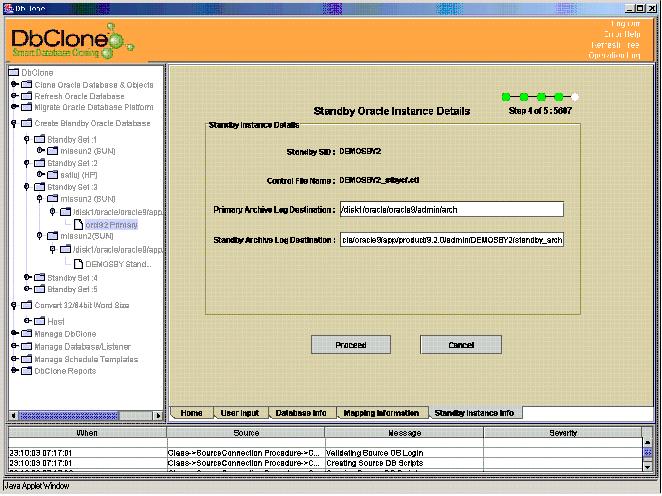Expand the Manage DbClone node
This screenshot has width=662, height=496.
(x=14, y=333)
